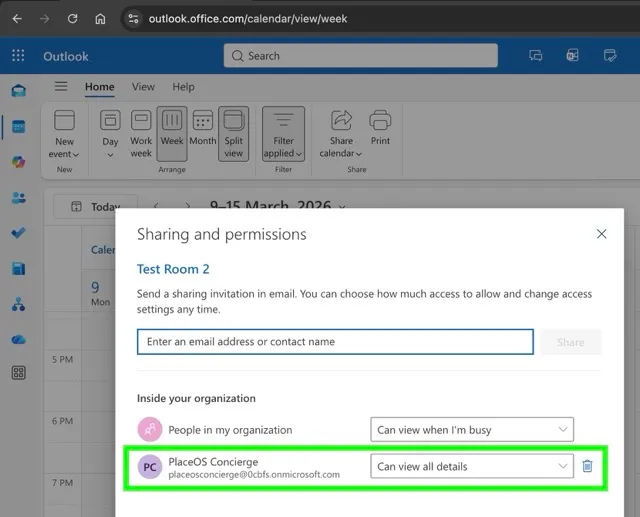Open the Microsoft 365 app launcher

pyautogui.click(x=18, y=55)
